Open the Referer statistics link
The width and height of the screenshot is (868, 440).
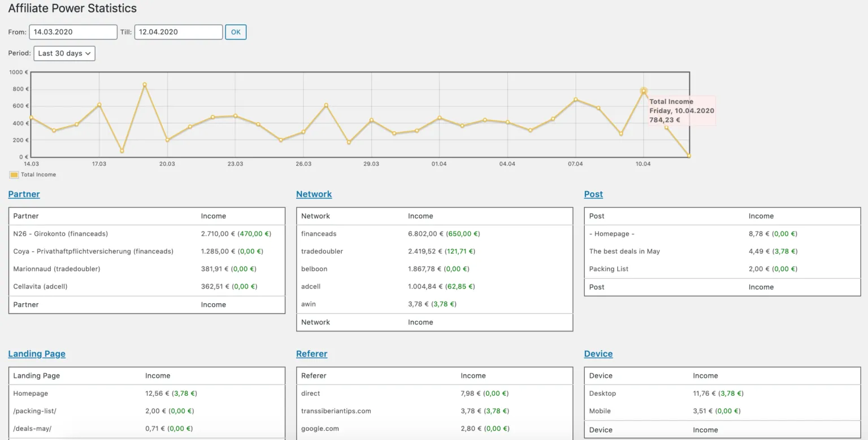click(311, 353)
